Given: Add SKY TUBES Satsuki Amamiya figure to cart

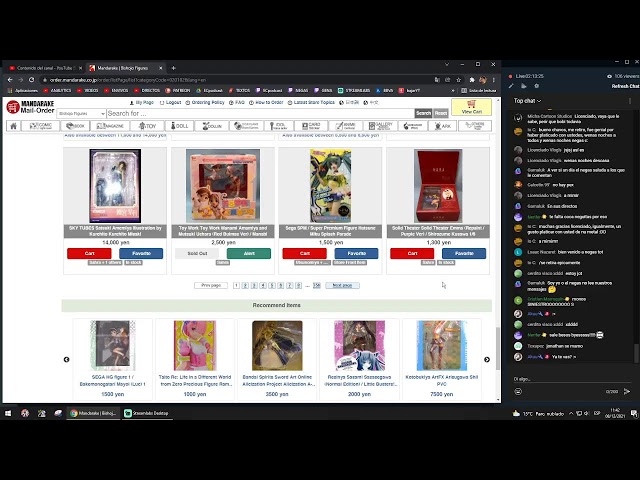Looking at the screenshot, I should [x=89, y=253].
